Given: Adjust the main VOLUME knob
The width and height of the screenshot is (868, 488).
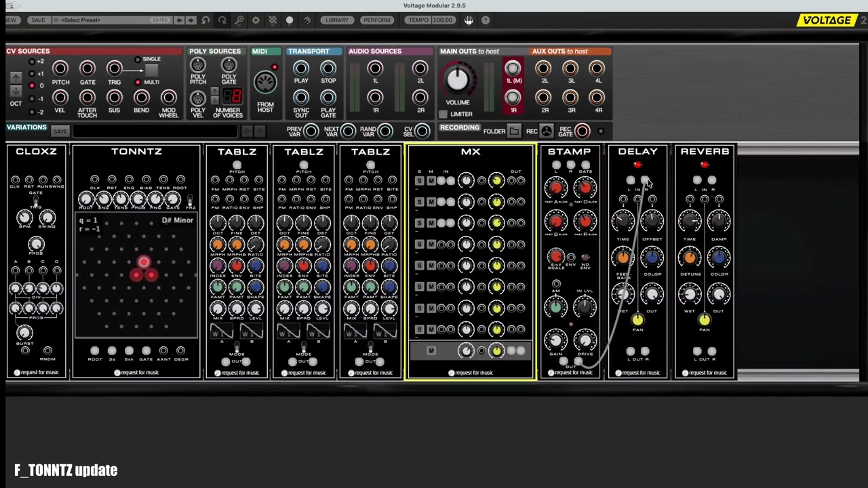Looking at the screenshot, I should click(x=458, y=79).
